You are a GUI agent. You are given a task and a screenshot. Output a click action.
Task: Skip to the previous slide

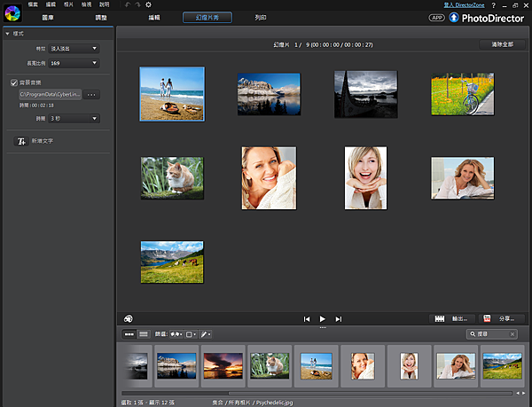(307, 318)
